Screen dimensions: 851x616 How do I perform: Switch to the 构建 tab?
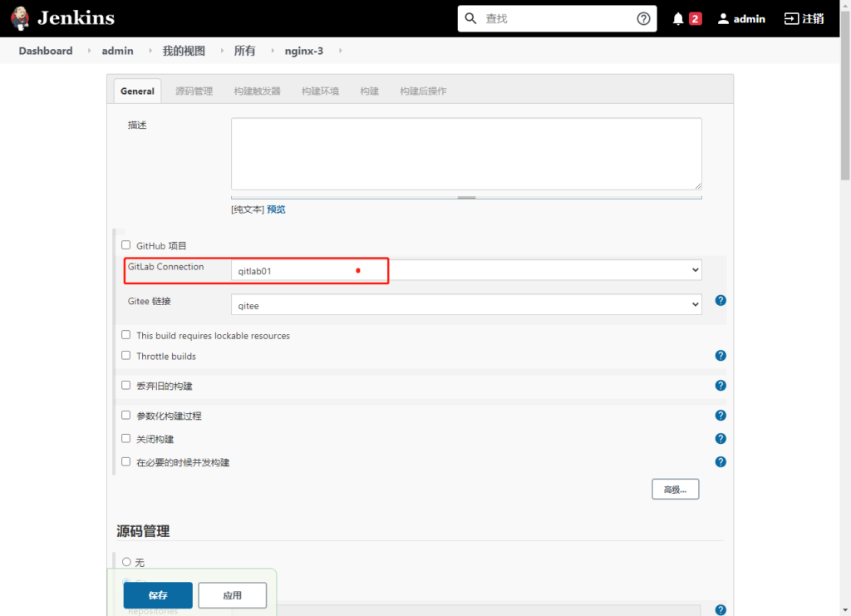click(370, 91)
